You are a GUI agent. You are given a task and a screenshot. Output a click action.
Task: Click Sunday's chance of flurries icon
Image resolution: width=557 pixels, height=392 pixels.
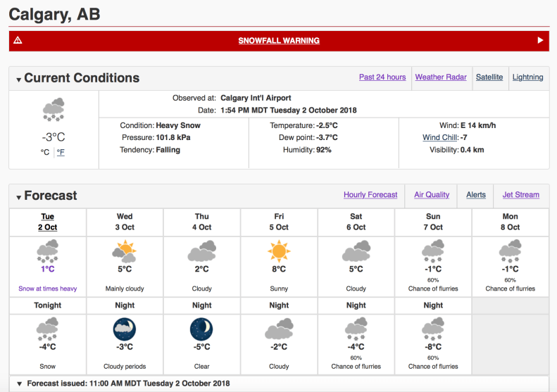pyautogui.click(x=433, y=251)
